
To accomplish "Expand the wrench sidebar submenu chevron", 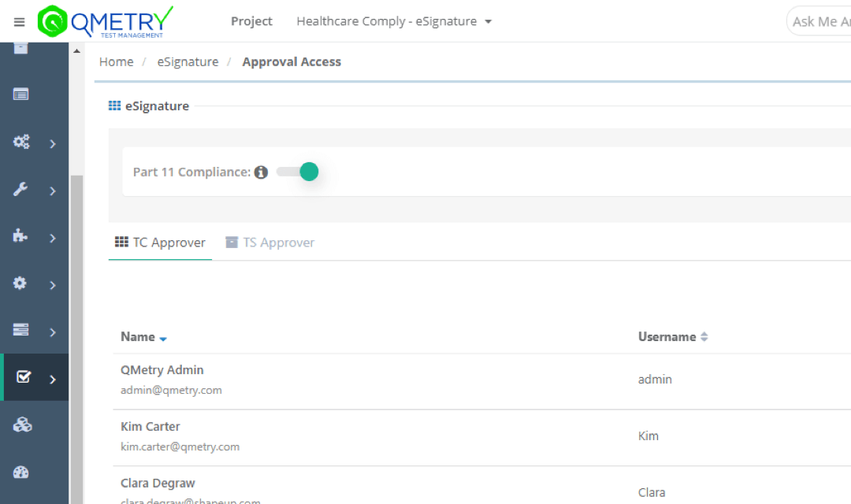I will click(53, 191).
